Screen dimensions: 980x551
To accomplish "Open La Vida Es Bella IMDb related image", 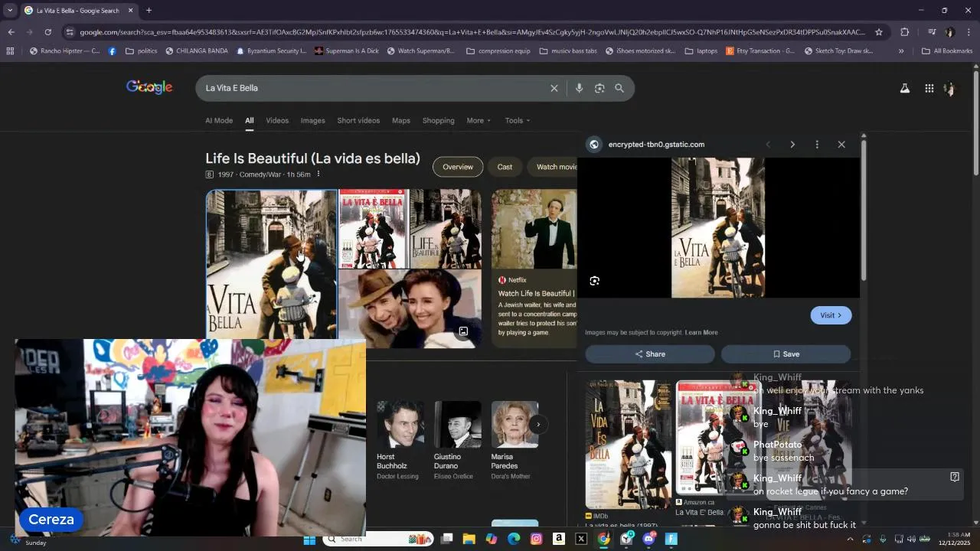I will point(628,444).
